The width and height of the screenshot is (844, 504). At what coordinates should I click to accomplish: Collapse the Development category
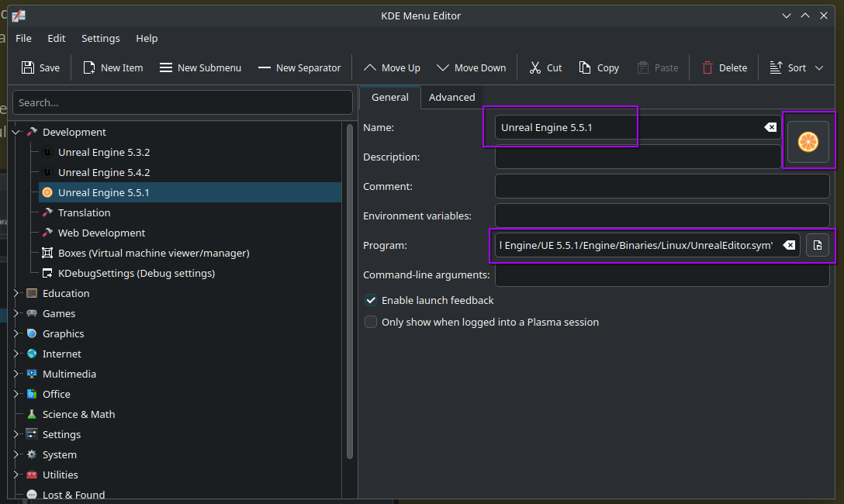click(16, 132)
